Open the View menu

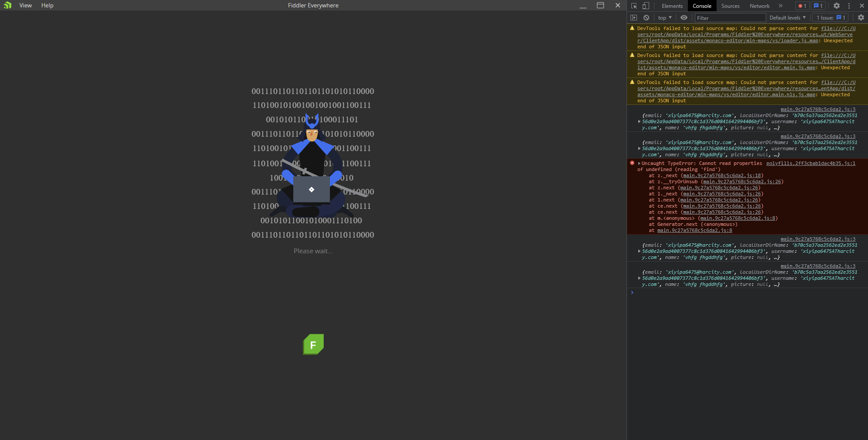coord(26,5)
